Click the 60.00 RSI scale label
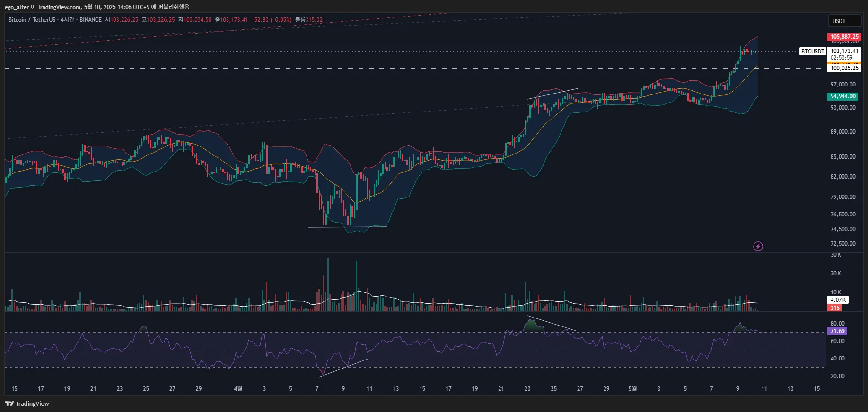868x412 pixels. click(x=837, y=341)
